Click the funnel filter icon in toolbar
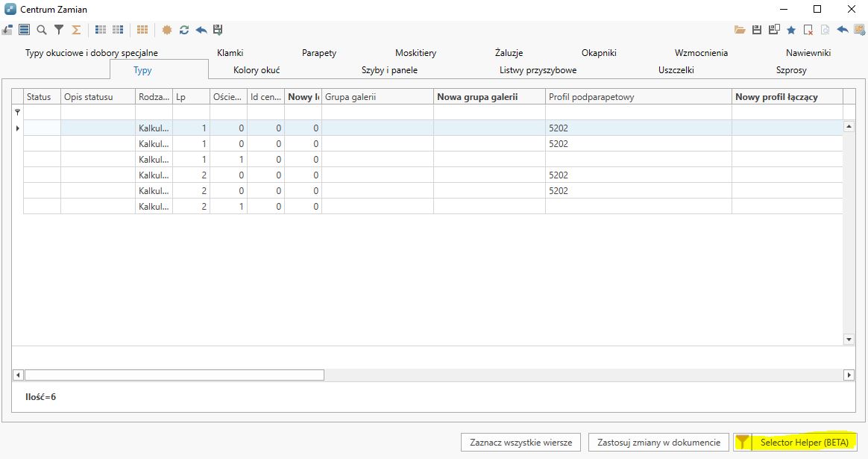Screen dimensions: 868x459 pos(59,30)
